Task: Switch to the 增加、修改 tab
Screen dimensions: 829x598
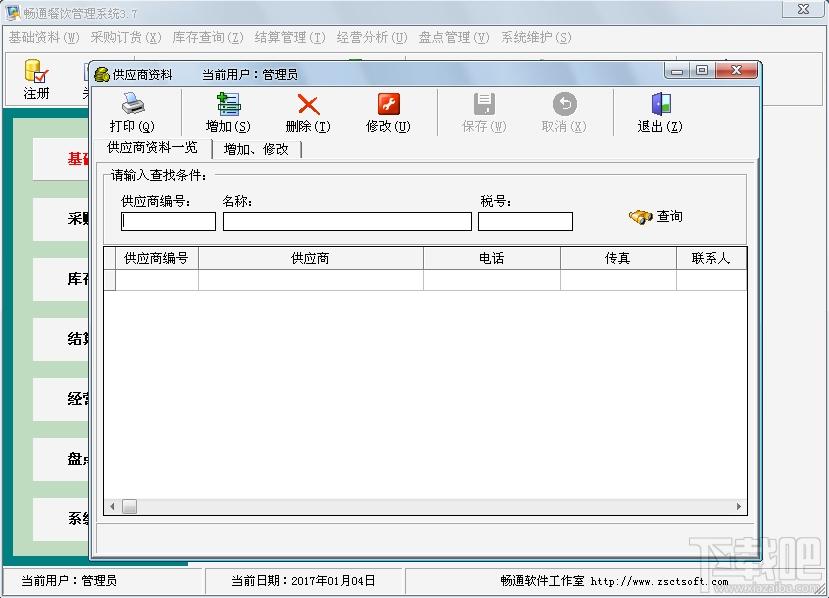Action: [256, 149]
